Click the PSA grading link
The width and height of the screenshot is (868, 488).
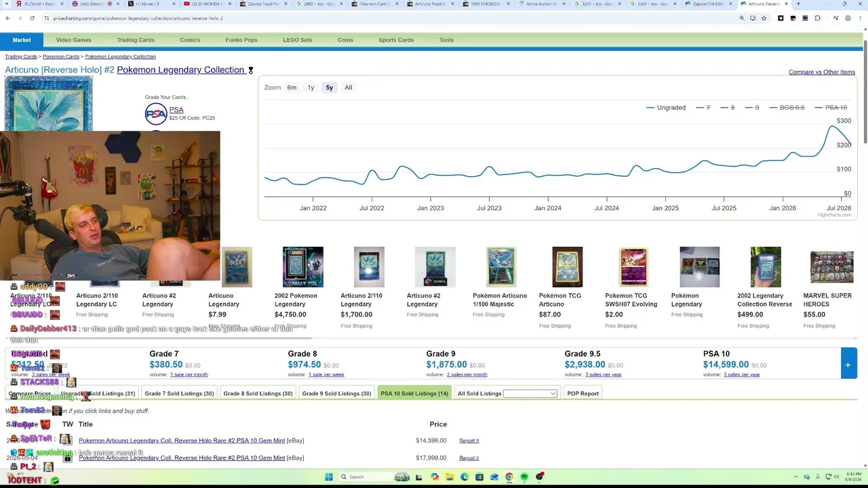coord(176,110)
